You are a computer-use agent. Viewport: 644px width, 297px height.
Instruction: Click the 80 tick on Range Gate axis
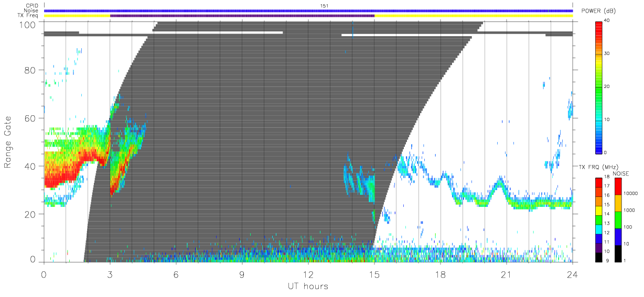point(31,70)
